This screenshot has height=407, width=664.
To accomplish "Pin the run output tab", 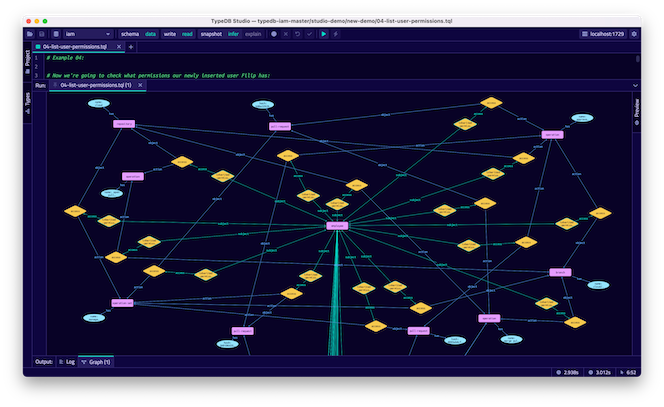I will (55, 85).
